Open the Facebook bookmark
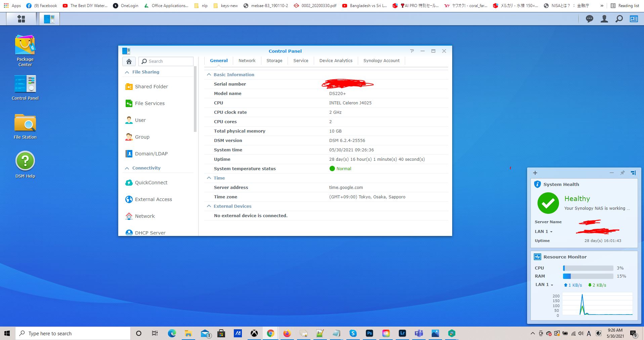 click(x=42, y=6)
